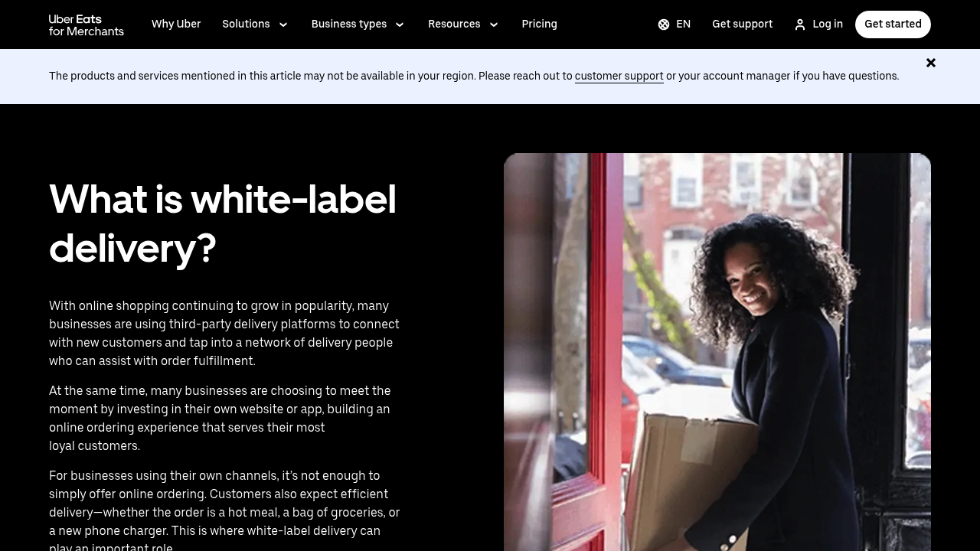Click the globe language icon
This screenshot has height=551, width=980.
(664, 24)
